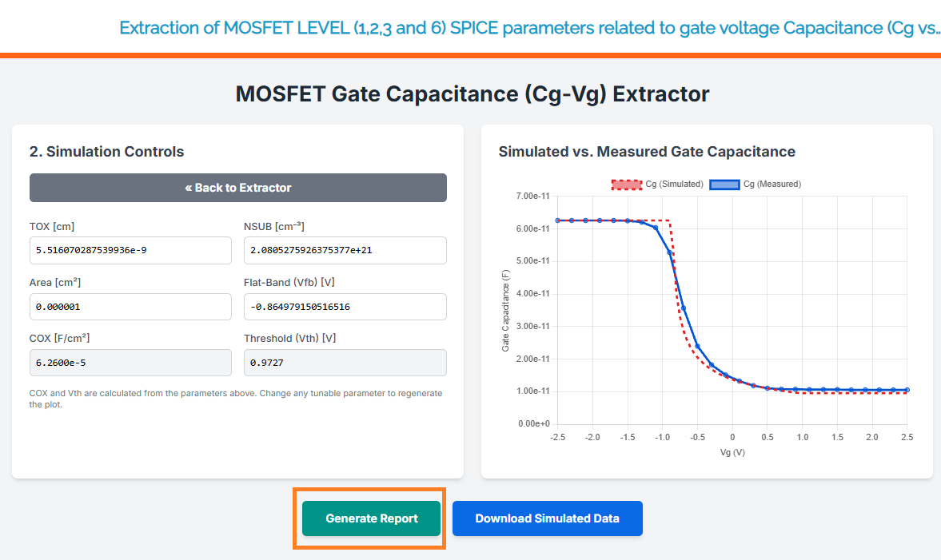
Task: Click the MOSFET Gate Capacitance Extractor heading
Action: click(472, 94)
